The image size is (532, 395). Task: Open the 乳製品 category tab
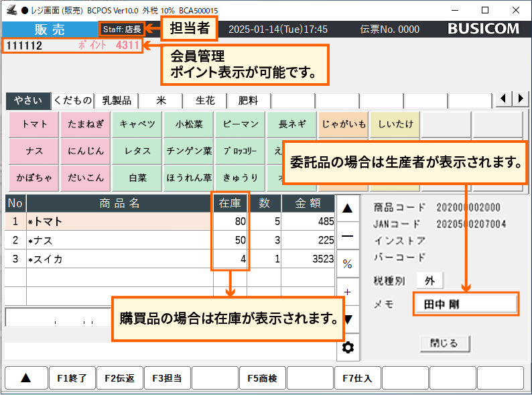click(116, 101)
